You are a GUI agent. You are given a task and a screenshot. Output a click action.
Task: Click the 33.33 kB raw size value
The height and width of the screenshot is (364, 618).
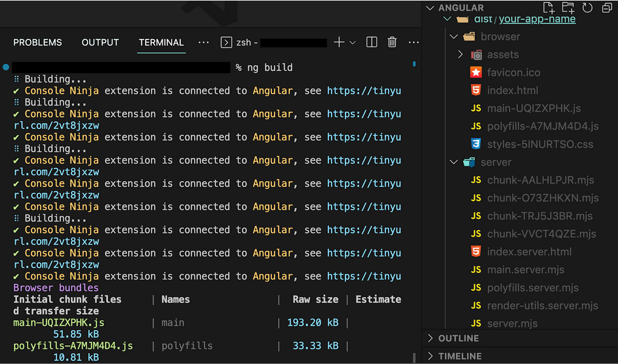tap(315, 346)
